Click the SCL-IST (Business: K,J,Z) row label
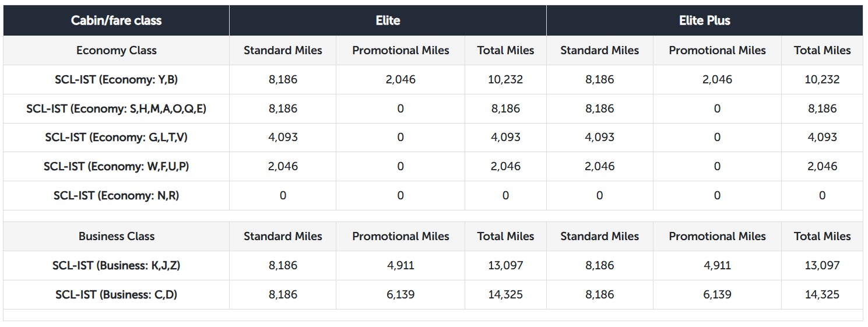The height and width of the screenshot is (327, 868). (117, 265)
